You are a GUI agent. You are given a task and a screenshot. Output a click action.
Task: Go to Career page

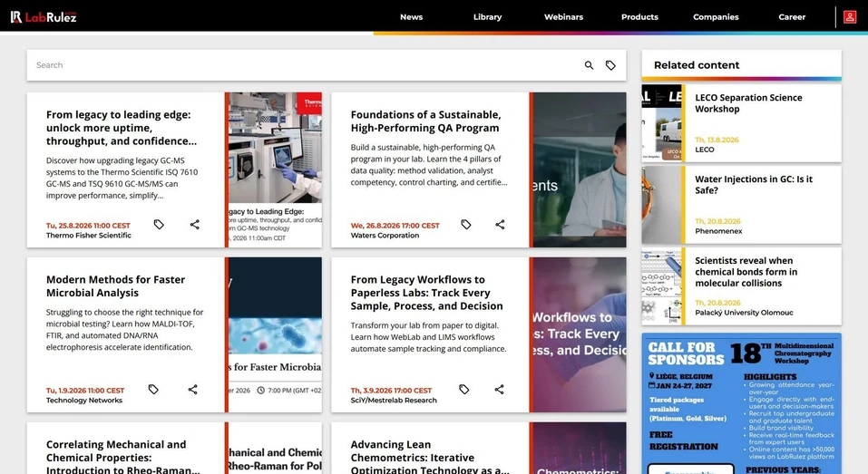coord(792,17)
